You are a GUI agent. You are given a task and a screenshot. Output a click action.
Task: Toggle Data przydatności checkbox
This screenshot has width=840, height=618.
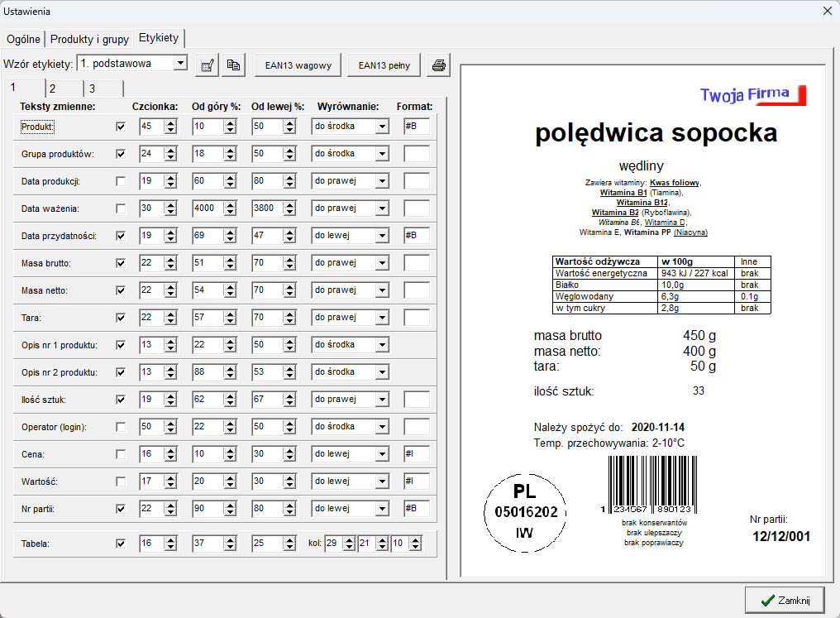pyautogui.click(x=121, y=236)
